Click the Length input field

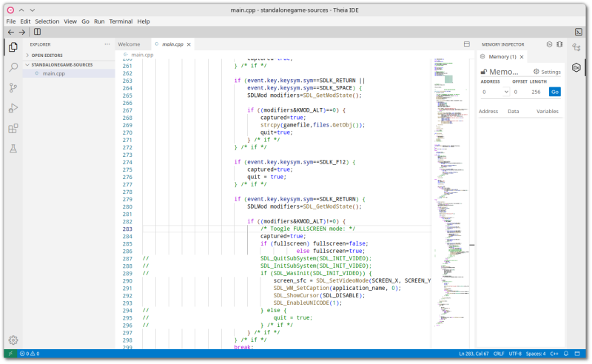(536, 92)
